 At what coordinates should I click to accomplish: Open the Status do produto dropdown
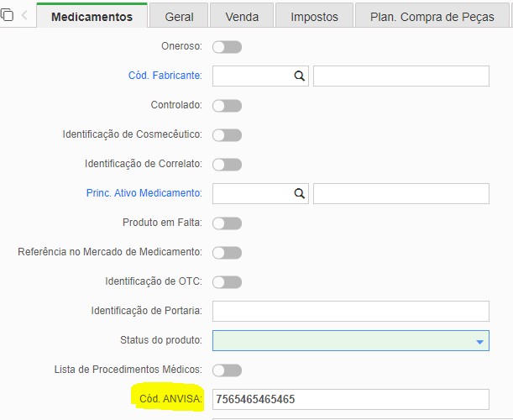[351, 340]
